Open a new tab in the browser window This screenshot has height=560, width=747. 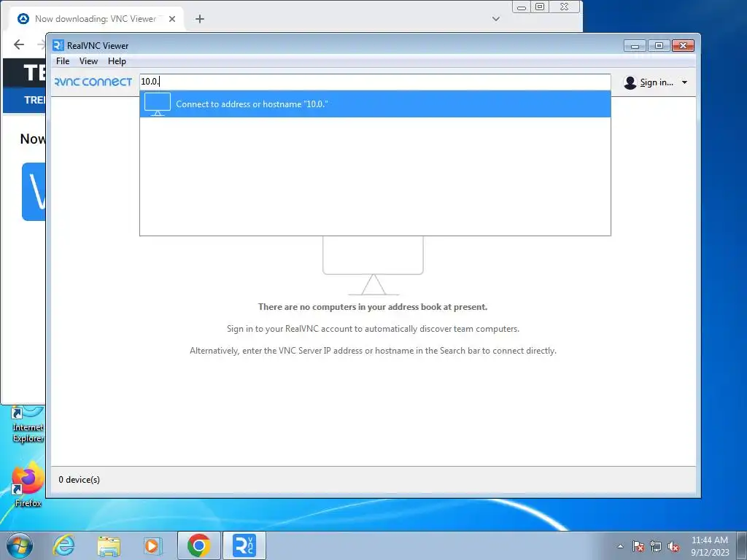[200, 19]
